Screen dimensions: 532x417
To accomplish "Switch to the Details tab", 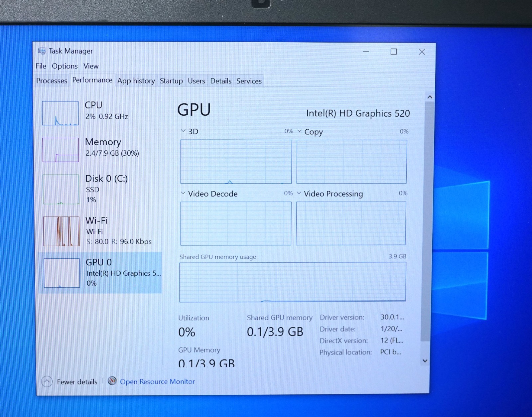I will [221, 81].
